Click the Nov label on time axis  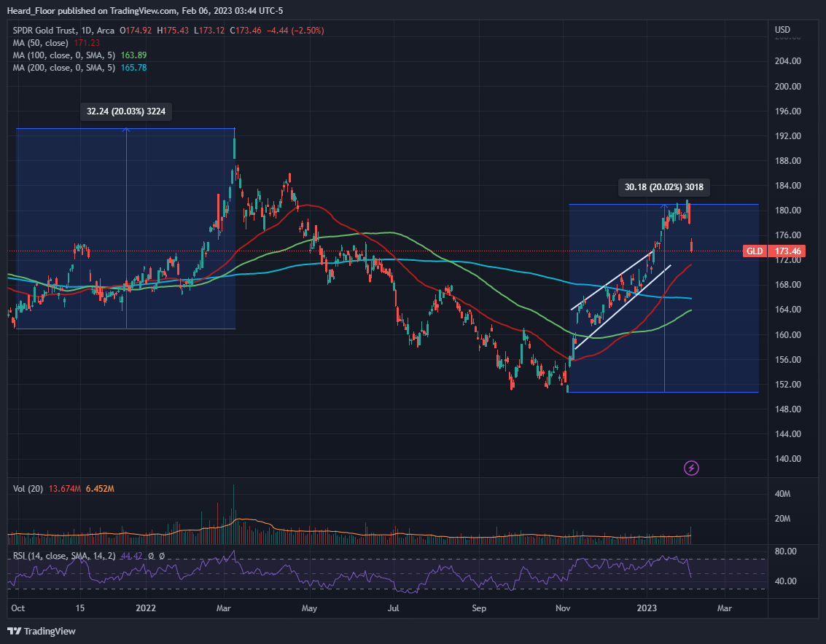[563, 608]
